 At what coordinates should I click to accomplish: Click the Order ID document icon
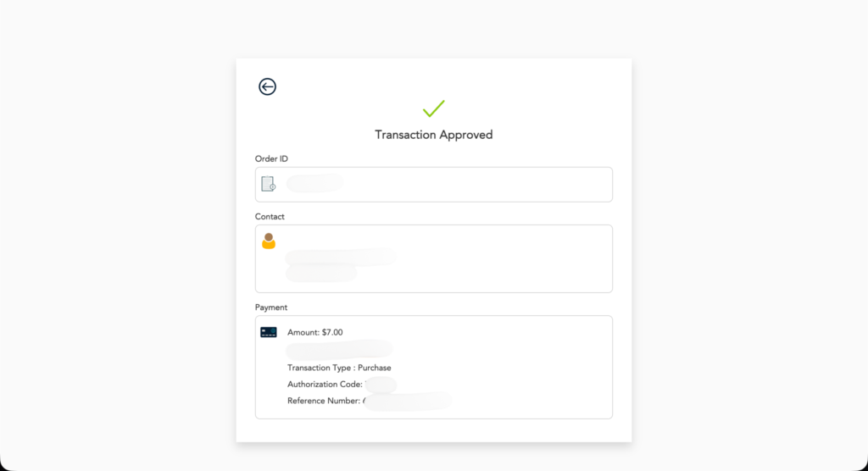tap(268, 184)
